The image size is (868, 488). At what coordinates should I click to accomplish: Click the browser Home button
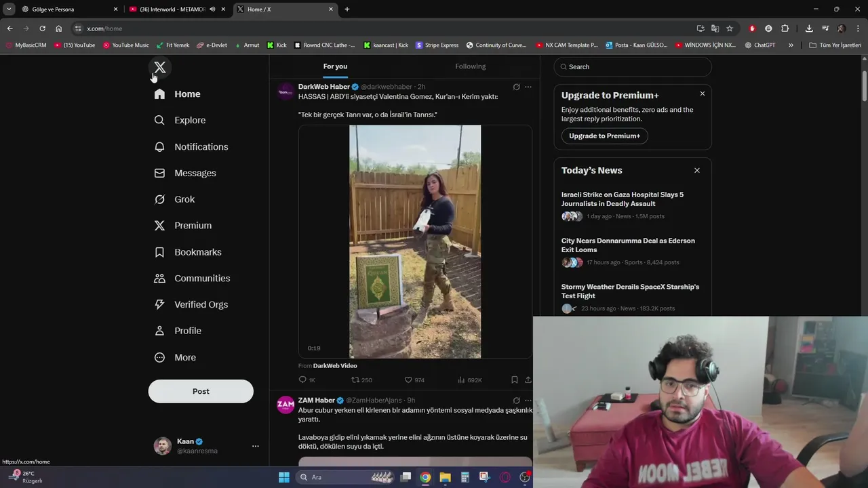point(58,28)
